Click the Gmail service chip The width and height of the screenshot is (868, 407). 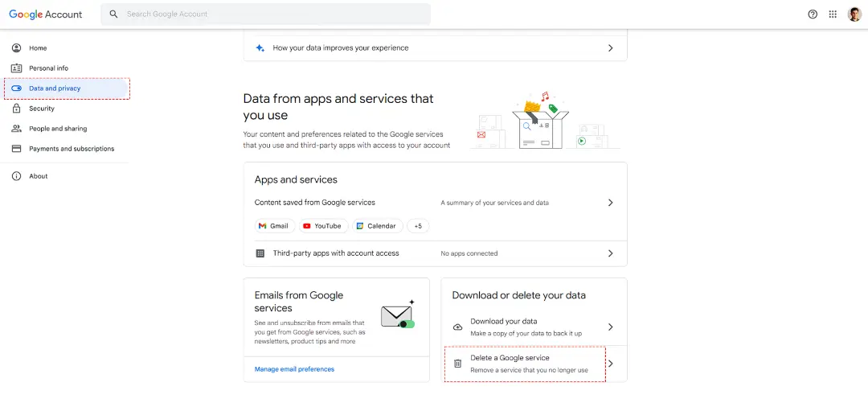click(x=275, y=226)
